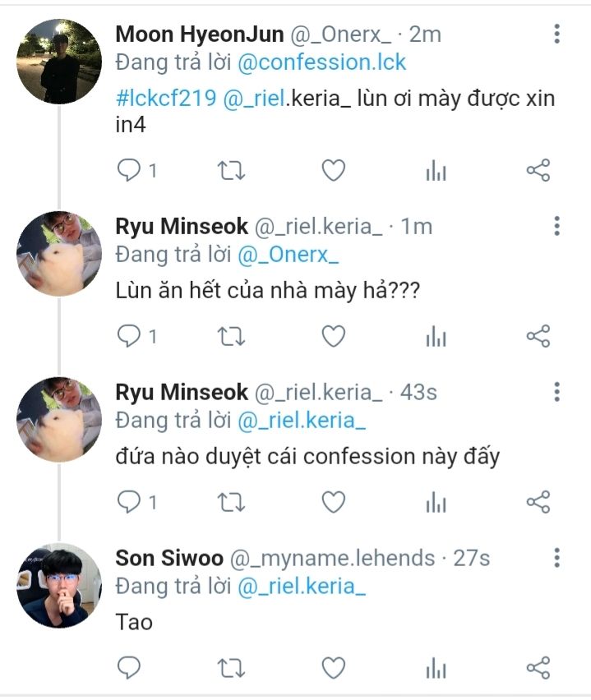The image size is (591, 700).
Task: Click the @_Onerx_ reply-to link
Action: pyautogui.click(x=289, y=255)
